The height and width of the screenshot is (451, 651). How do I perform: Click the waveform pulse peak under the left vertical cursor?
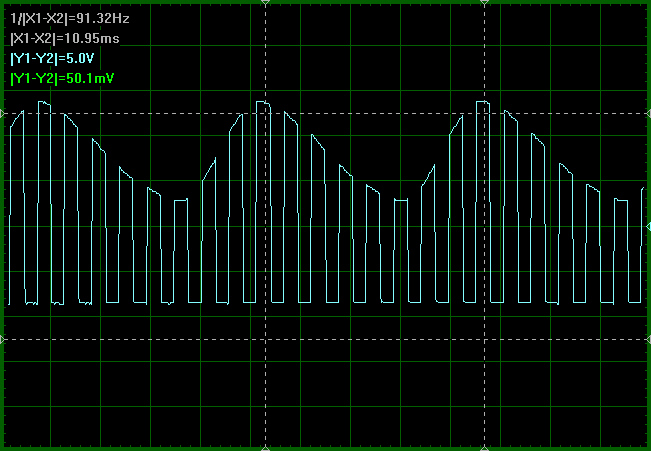[264, 103]
